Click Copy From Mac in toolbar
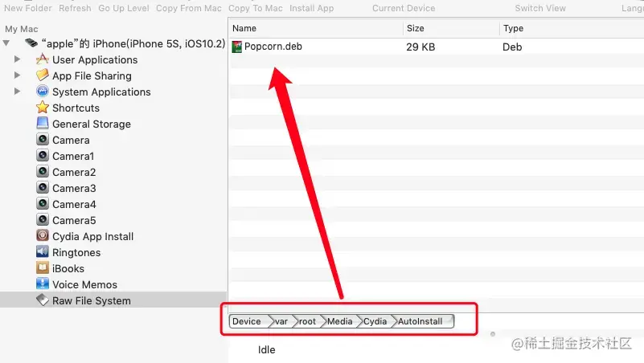The width and height of the screenshot is (644, 363). pos(188,8)
